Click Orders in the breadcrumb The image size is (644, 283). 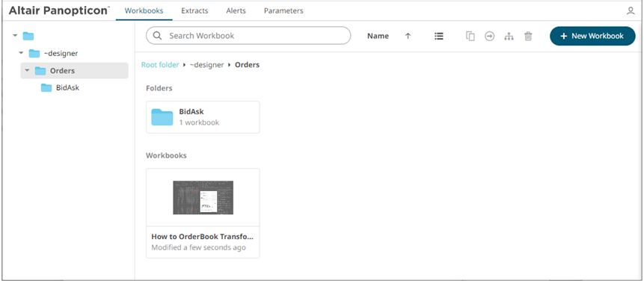247,65
